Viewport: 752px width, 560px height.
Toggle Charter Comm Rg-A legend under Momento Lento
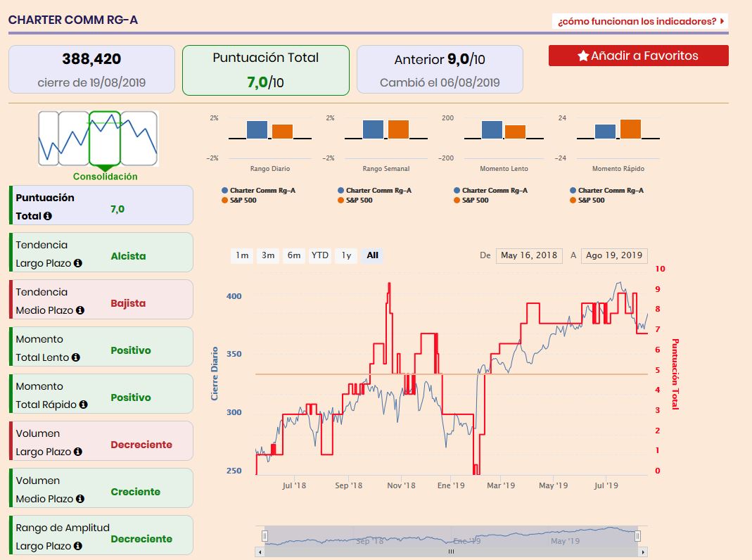(490, 191)
